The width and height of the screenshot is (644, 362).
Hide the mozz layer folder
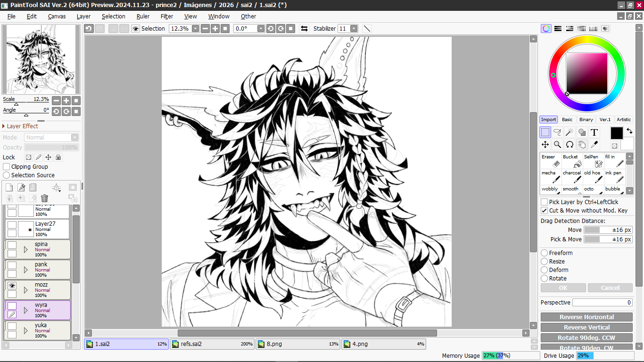[x=12, y=286]
